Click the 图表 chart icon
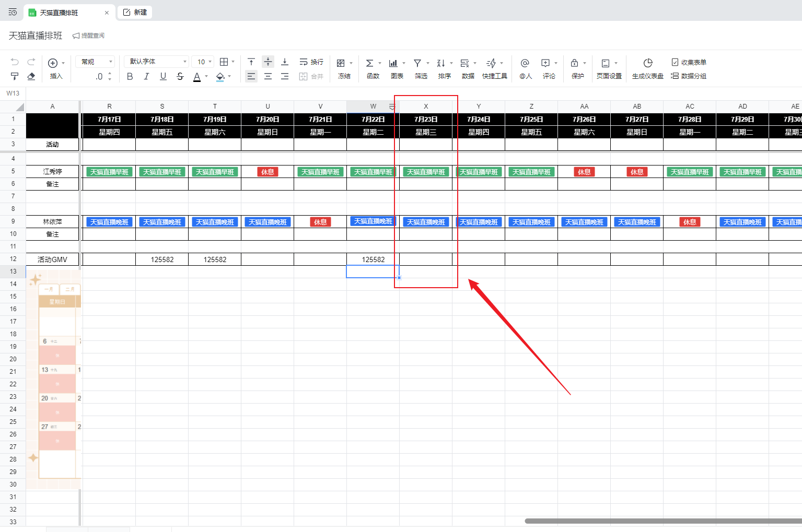The image size is (802, 532). coord(393,63)
